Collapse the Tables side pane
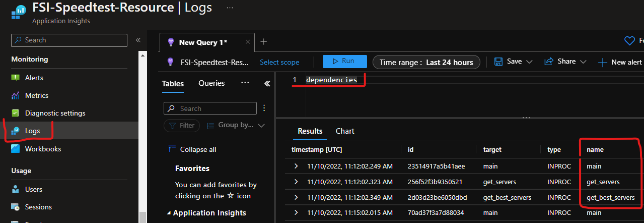 [x=267, y=83]
